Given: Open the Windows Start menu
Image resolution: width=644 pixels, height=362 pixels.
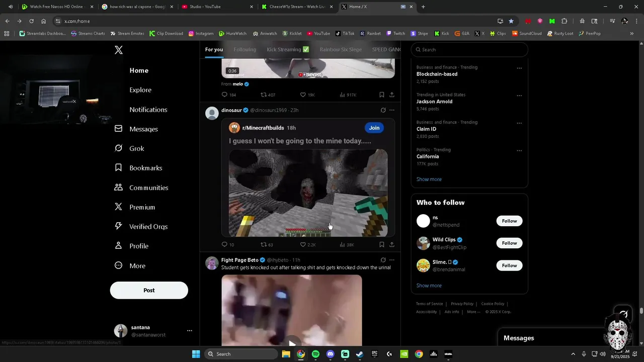Looking at the screenshot, I should (196, 354).
